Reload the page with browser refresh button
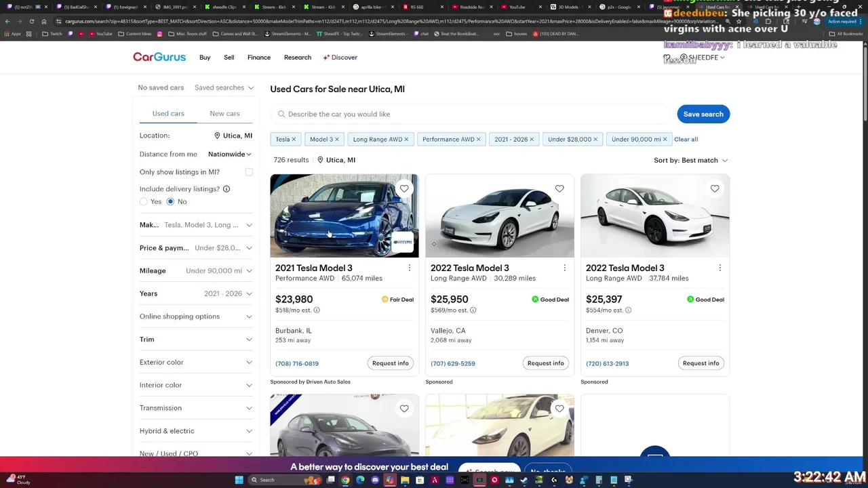Screen dimensions: 868x488 point(31,21)
